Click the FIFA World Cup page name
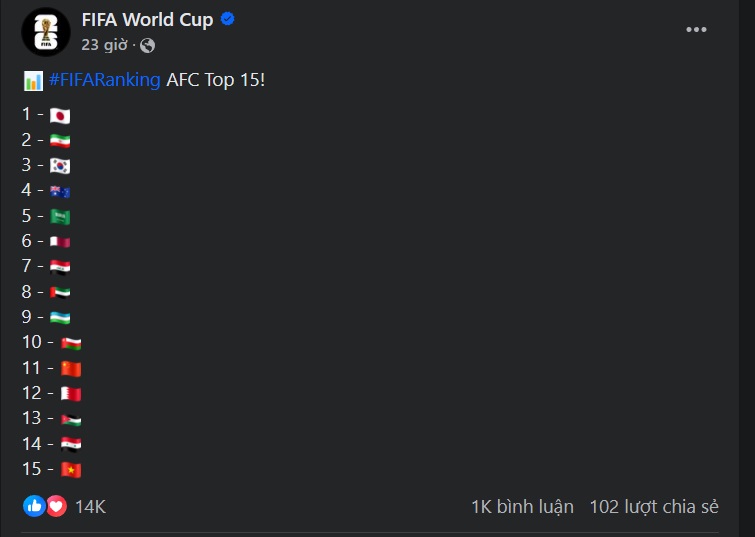 (x=147, y=20)
